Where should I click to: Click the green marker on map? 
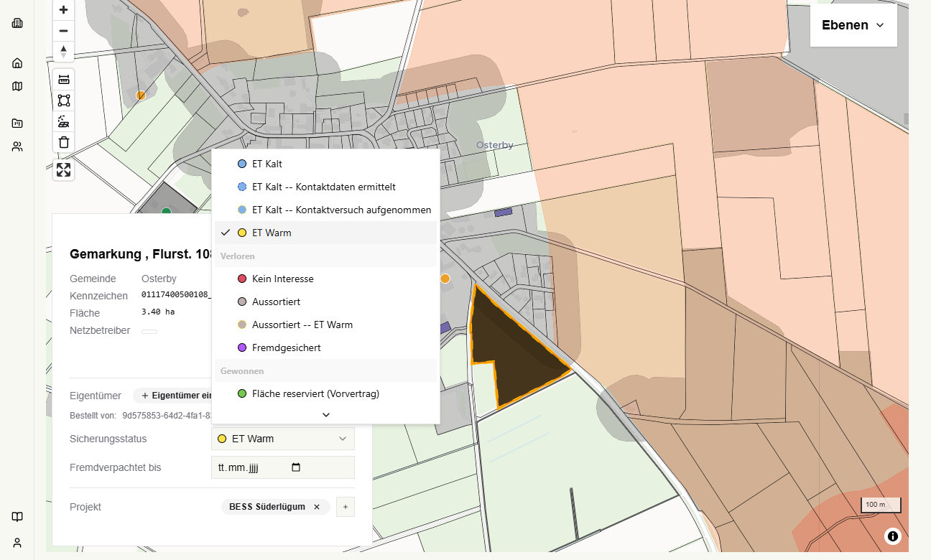tap(167, 210)
